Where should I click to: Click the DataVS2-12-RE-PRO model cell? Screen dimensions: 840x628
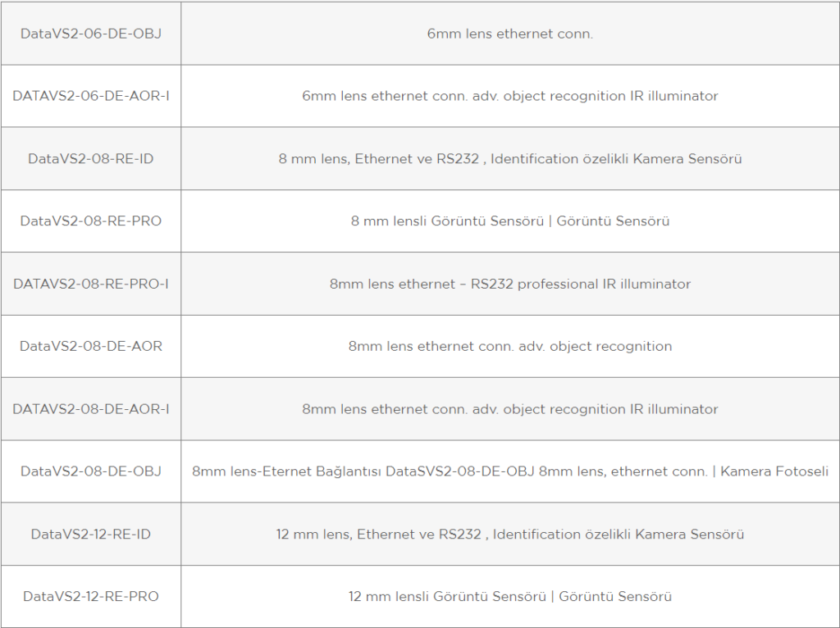tap(90, 596)
